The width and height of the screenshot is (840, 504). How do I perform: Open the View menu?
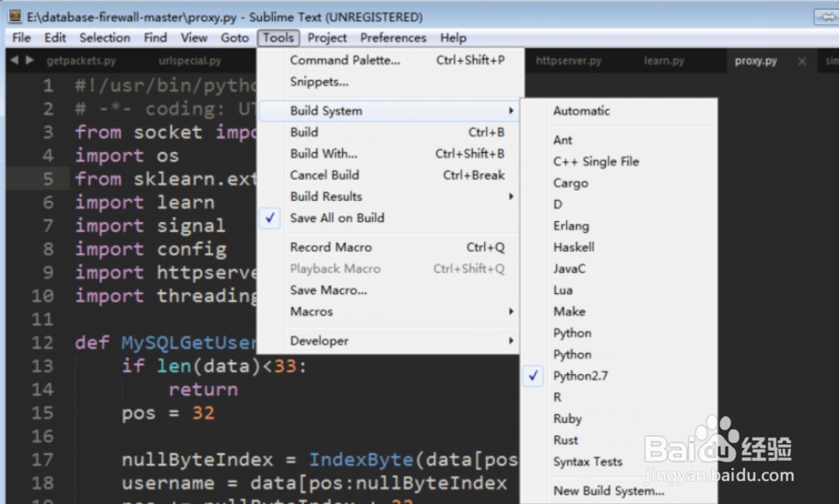tap(194, 38)
